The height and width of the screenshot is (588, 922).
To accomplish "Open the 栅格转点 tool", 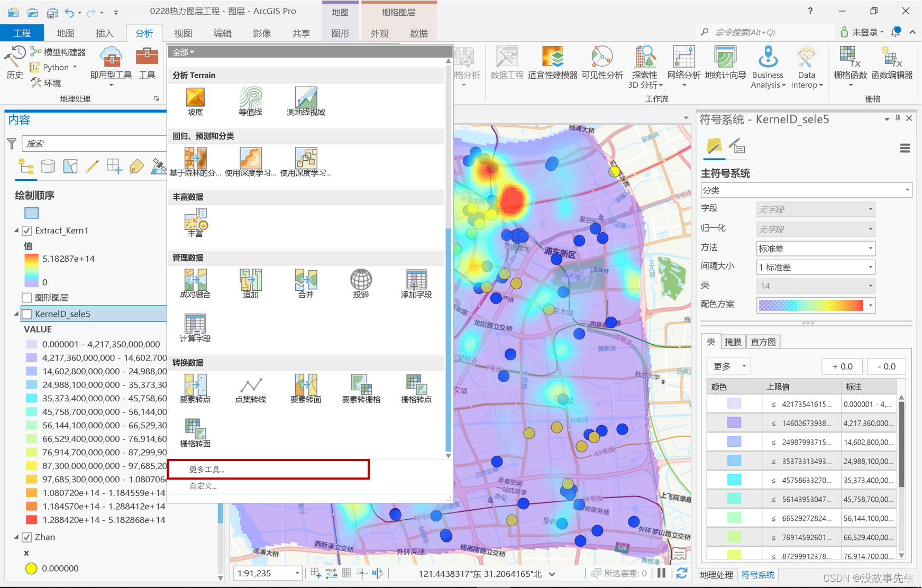I will click(416, 389).
